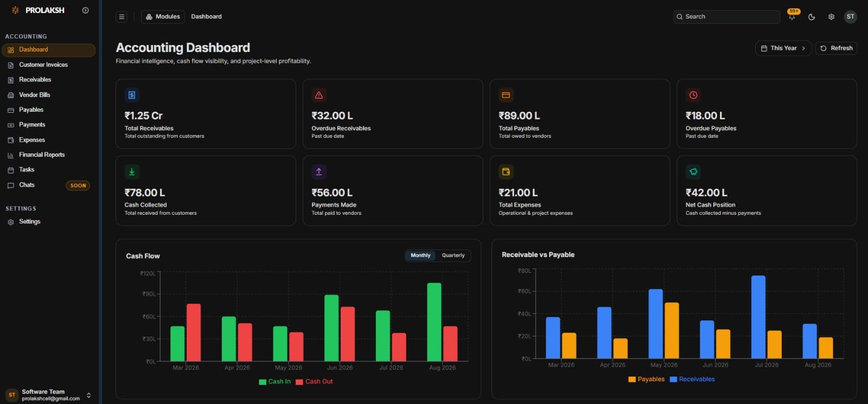Image resolution: width=868 pixels, height=404 pixels.
Task: Go to Receivables in sidebar
Action: pos(49,80)
